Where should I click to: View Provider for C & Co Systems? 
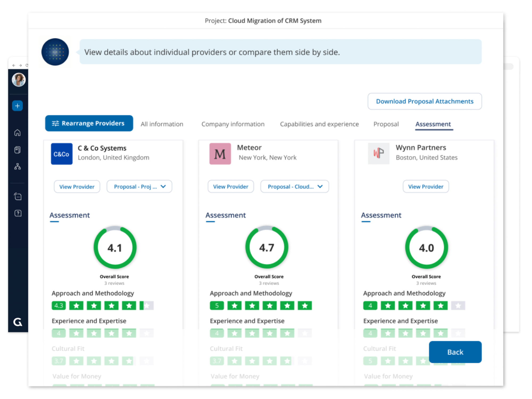77,186
